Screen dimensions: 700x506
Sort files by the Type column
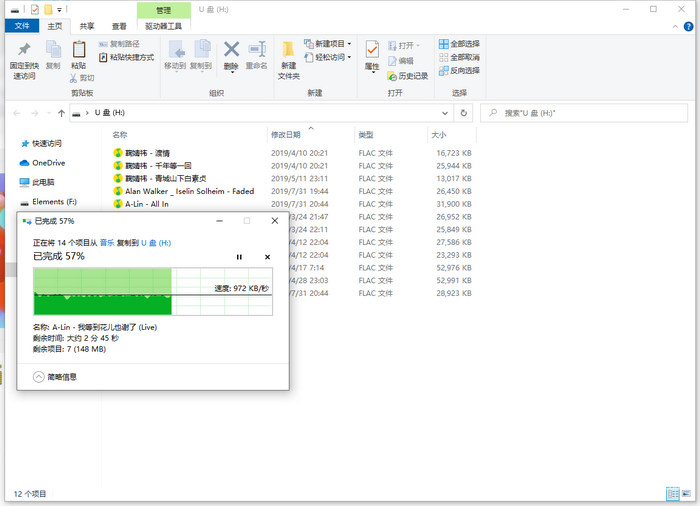[x=366, y=134]
